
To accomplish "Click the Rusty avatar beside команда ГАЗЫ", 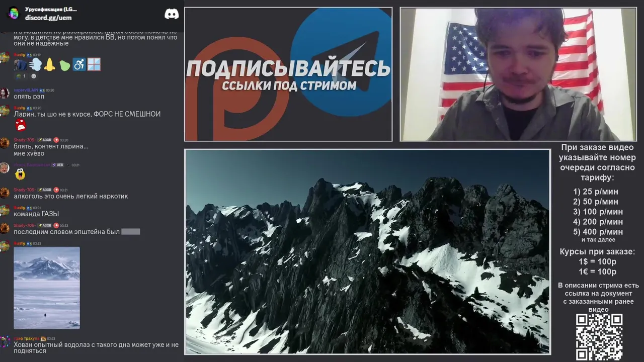I will (x=5, y=211).
